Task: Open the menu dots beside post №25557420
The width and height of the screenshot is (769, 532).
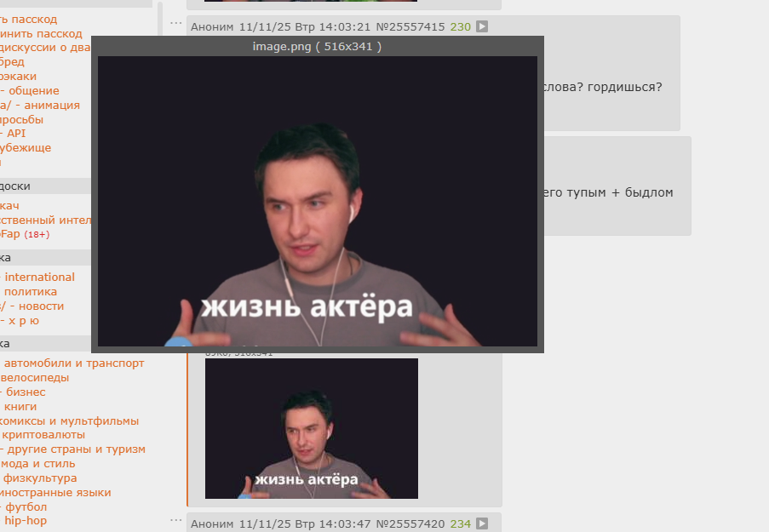Action: [175, 520]
